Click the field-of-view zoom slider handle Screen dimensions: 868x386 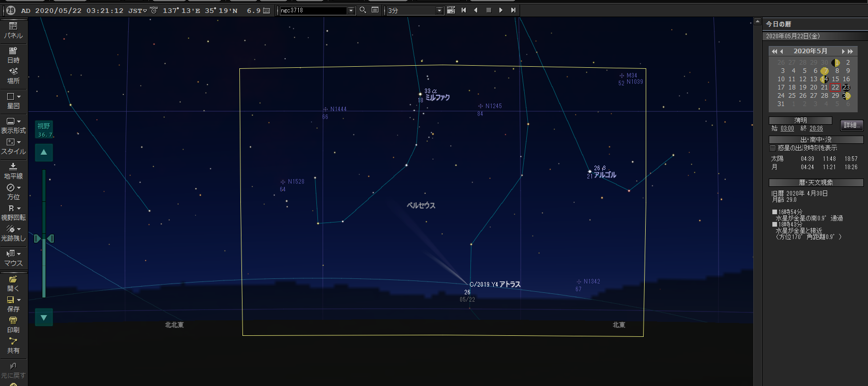[x=44, y=239]
